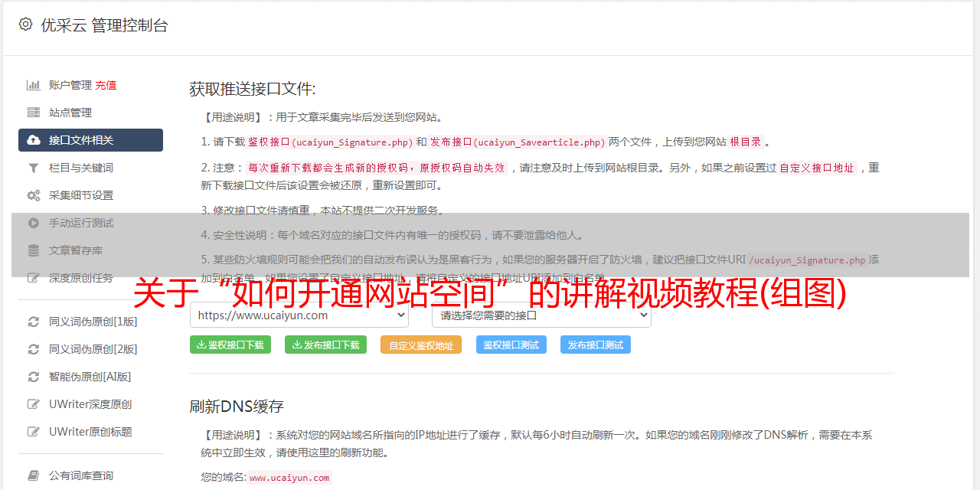Open 账户管理 in the sidebar
The height and width of the screenshot is (490, 980).
click(70, 85)
